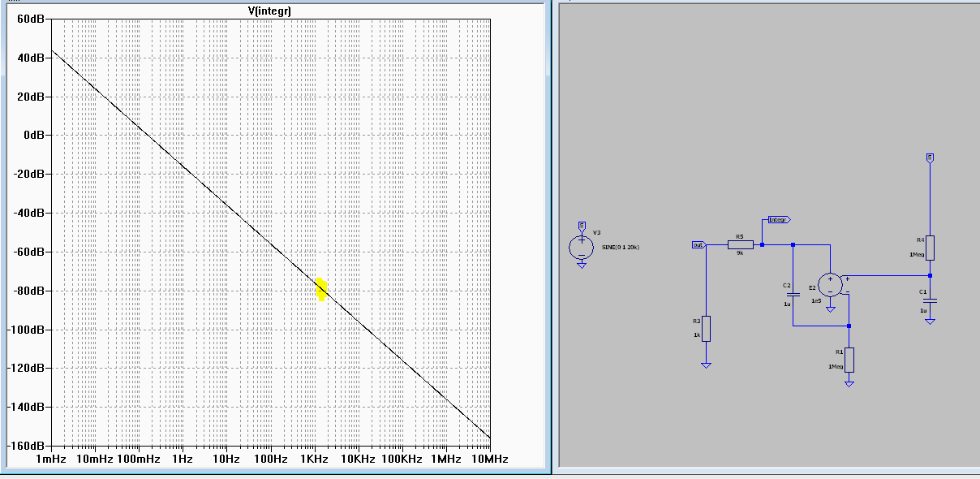This screenshot has height=479, width=980.
Task: Click the 1KHz frequency axis label
Action: point(314,459)
